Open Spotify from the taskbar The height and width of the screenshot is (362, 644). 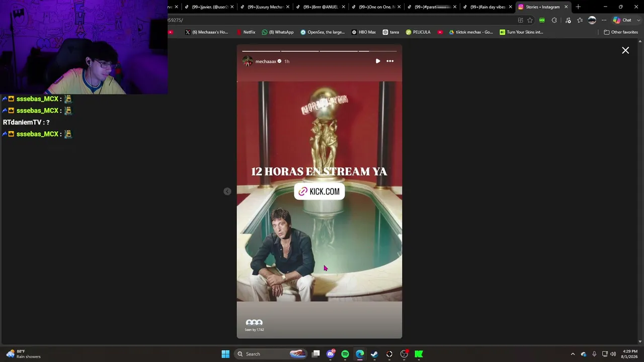point(345,354)
